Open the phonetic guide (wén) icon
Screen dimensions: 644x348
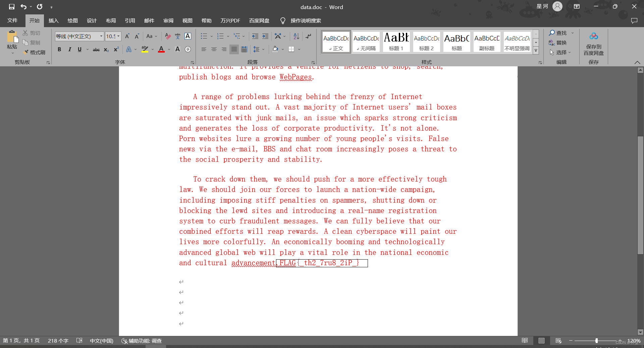pyautogui.click(x=178, y=36)
